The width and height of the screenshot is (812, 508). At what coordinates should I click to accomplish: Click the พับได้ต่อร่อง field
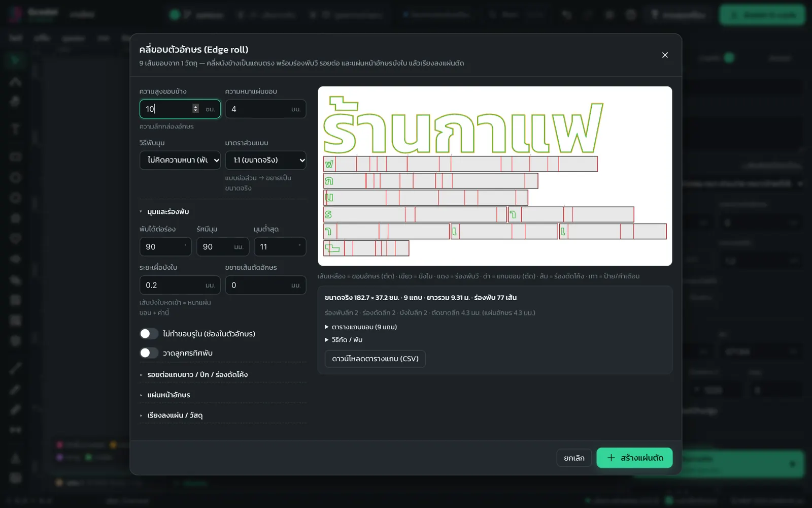click(x=165, y=246)
